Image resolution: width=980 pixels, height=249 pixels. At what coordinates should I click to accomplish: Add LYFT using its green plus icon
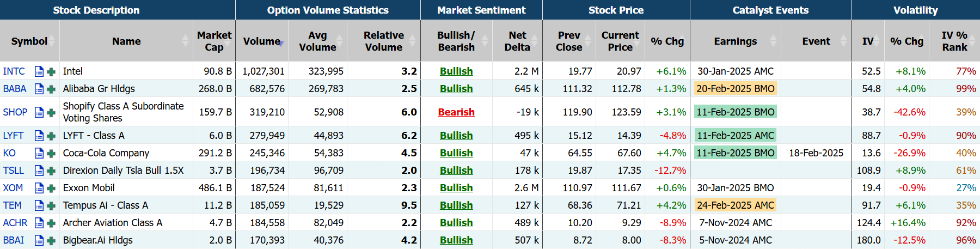[51, 136]
